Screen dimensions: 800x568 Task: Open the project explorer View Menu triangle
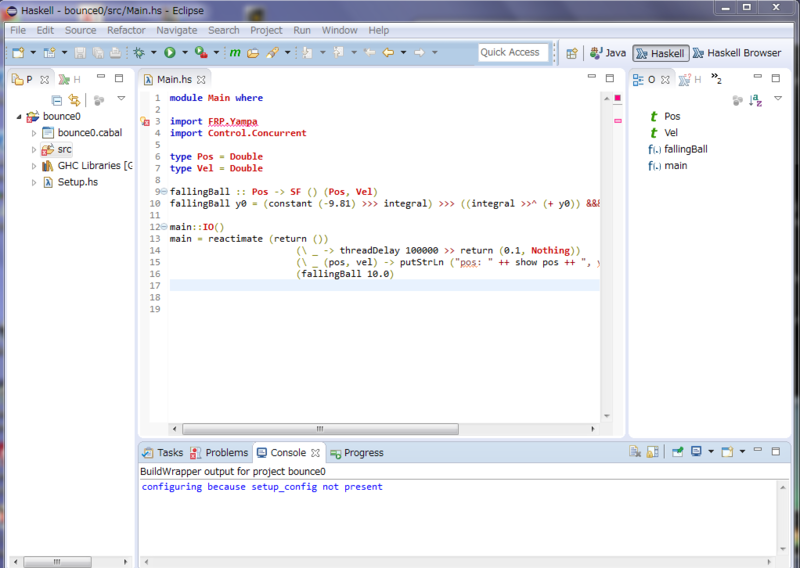(x=121, y=98)
